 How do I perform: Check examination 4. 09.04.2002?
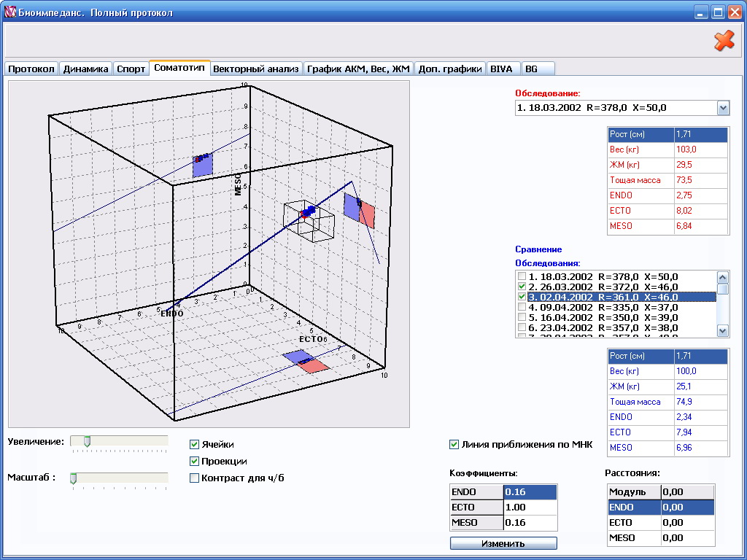tap(522, 307)
